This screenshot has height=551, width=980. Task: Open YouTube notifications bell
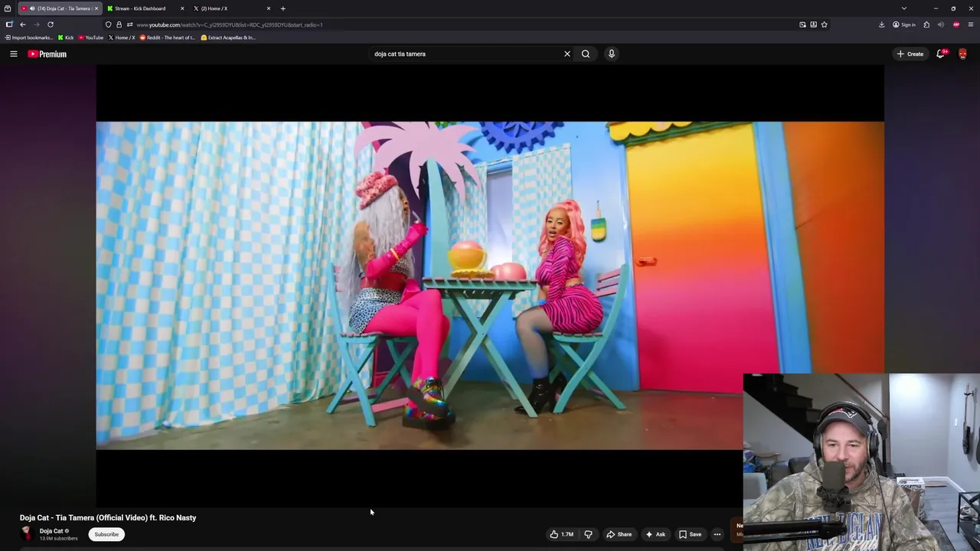pos(940,54)
